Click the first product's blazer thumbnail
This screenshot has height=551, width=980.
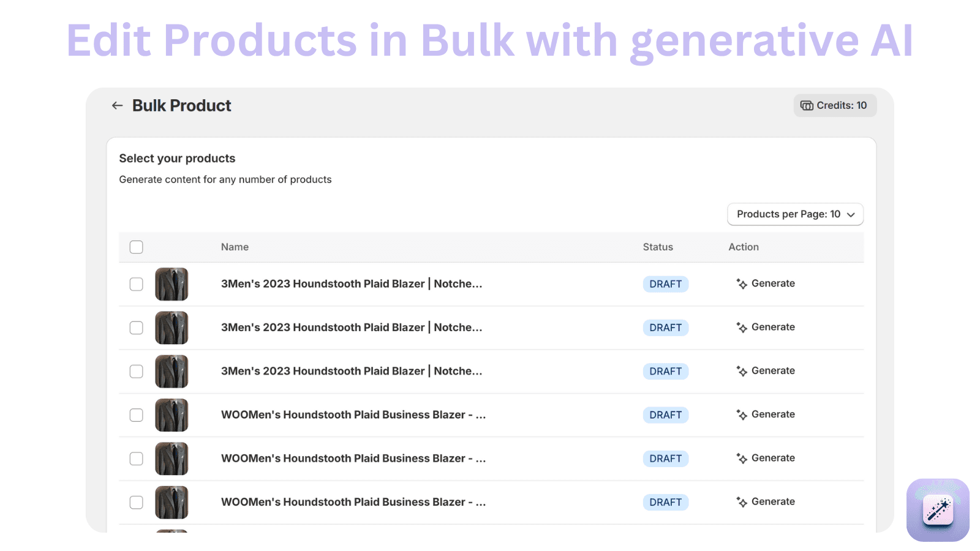click(171, 283)
